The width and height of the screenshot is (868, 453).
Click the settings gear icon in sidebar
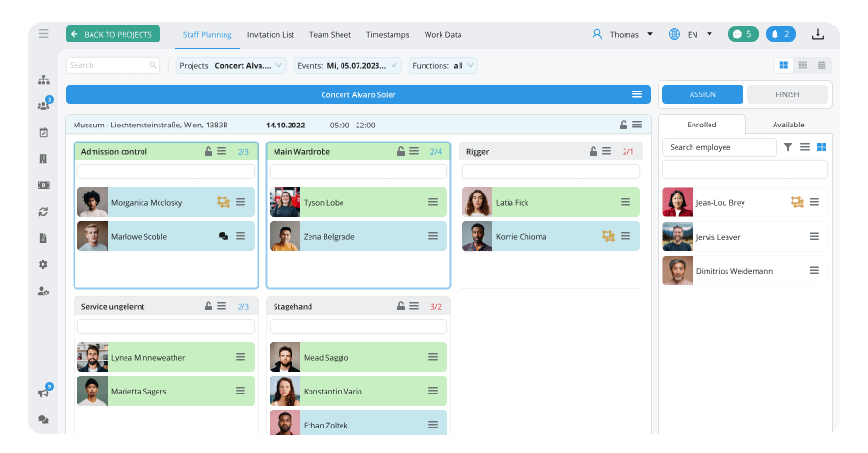pos(43,264)
